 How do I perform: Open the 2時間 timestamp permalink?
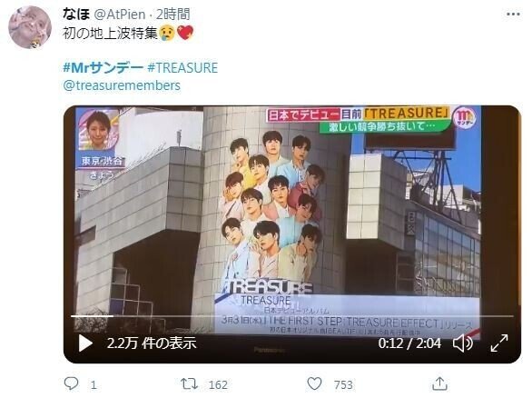(172, 15)
